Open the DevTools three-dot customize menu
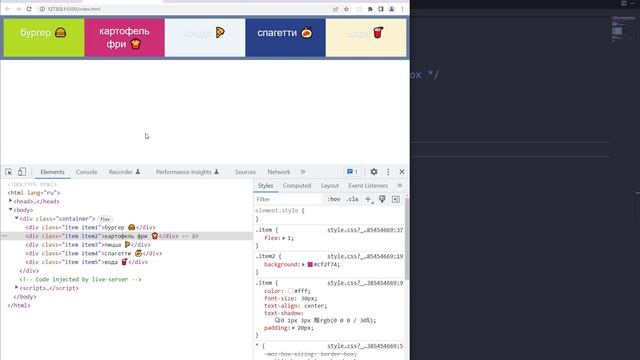The image size is (640, 360). (388, 172)
